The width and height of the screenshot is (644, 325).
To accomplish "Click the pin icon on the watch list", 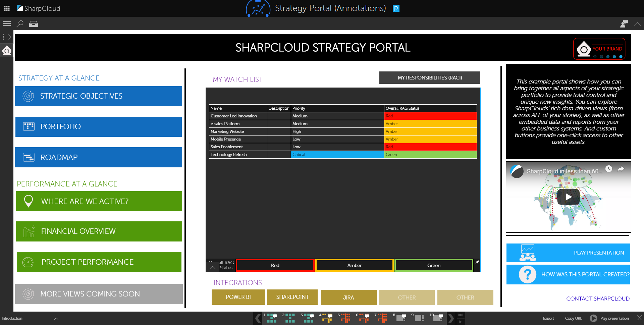I will (477, 262).
